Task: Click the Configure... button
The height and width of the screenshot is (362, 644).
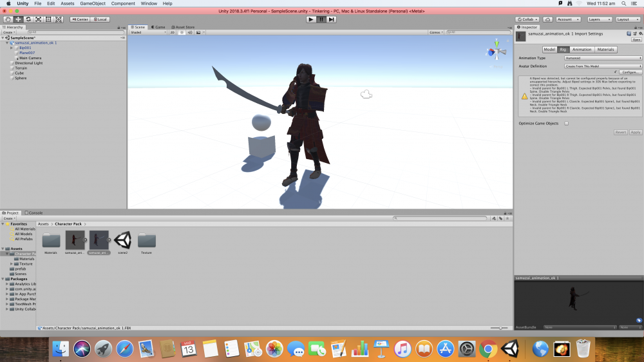Action: (630, 72)
